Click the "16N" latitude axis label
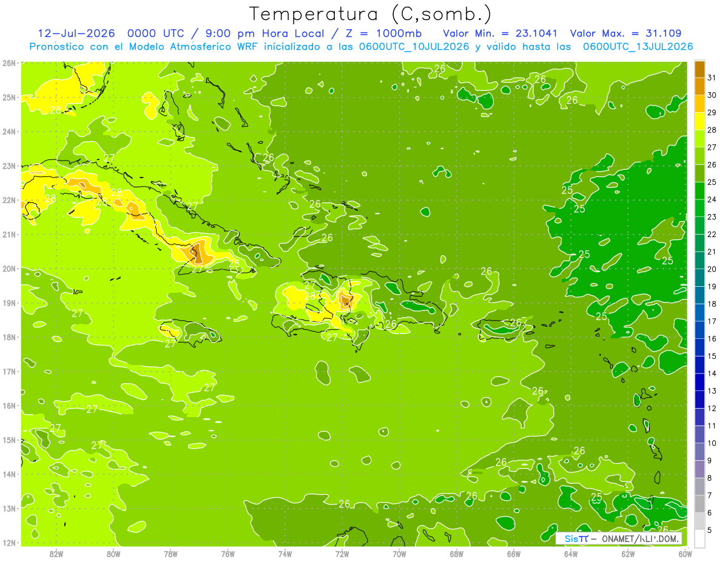The image size is (728, 562). point(9,406)
